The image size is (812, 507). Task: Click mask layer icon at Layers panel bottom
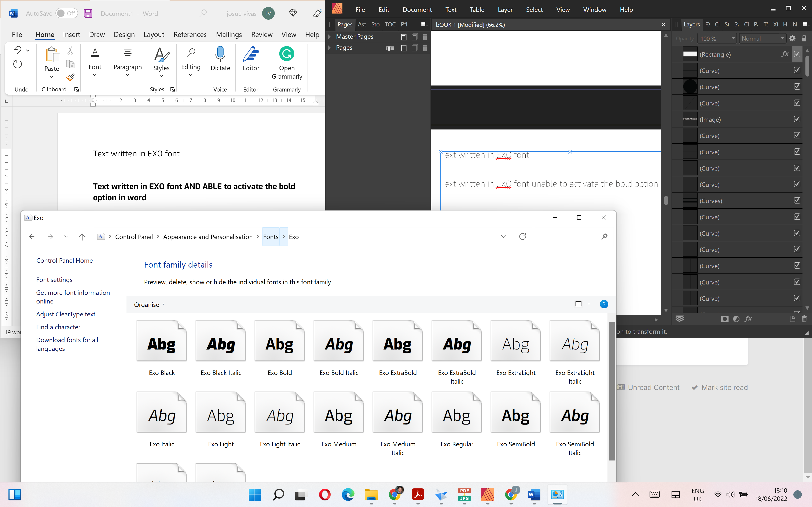tap(724, 319)
